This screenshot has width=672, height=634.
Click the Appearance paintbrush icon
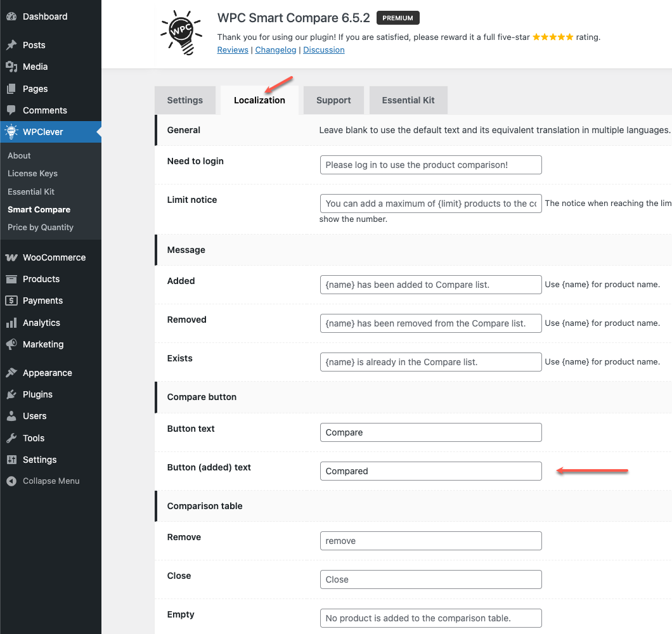click(11, 373)
